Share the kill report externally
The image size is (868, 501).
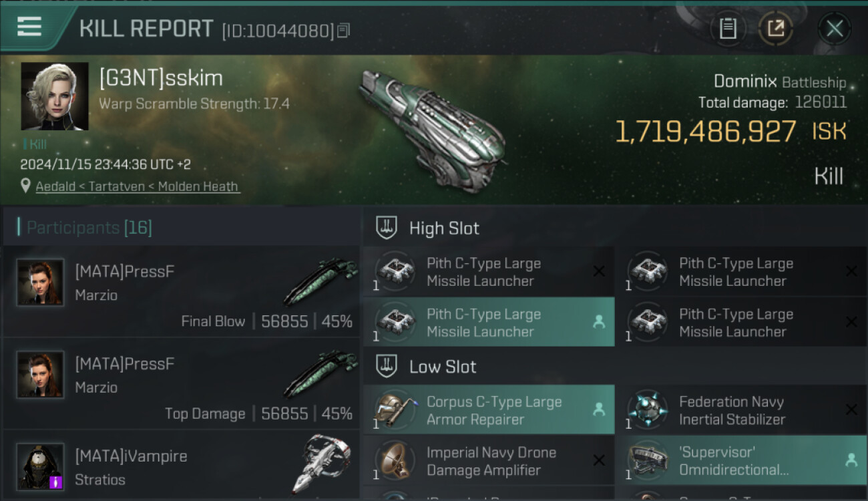coord(776,28)
